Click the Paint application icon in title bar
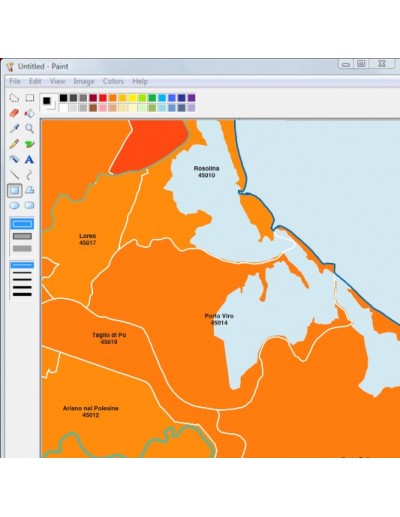 (x=10, y=66)
